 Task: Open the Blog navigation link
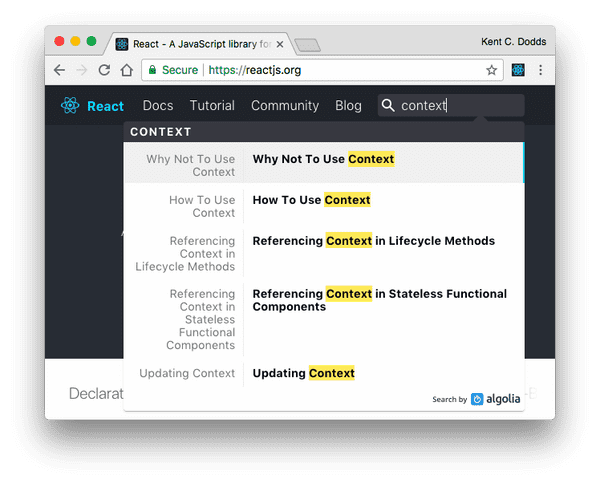[x=348, y=106]
